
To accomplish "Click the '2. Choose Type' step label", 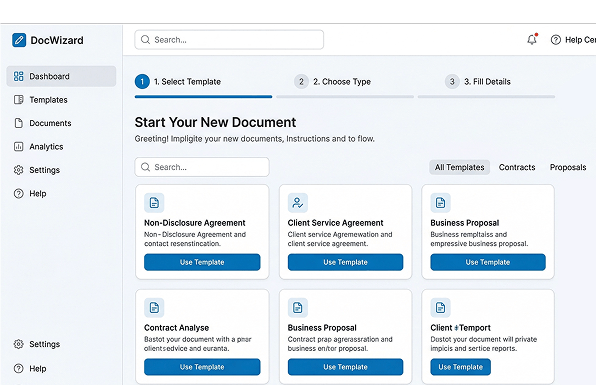I will point(342,82).
